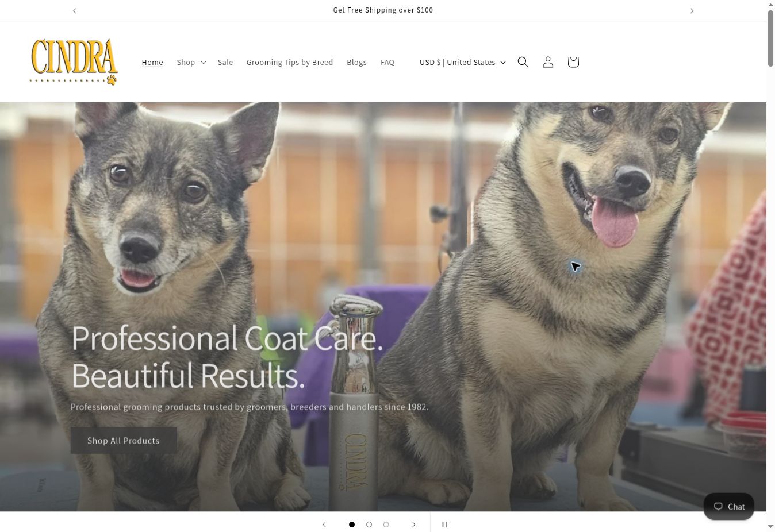The image size is (775, 532).
Task: Click the Get Free Shipping over $100 announcement
Action: click(383, 10)
